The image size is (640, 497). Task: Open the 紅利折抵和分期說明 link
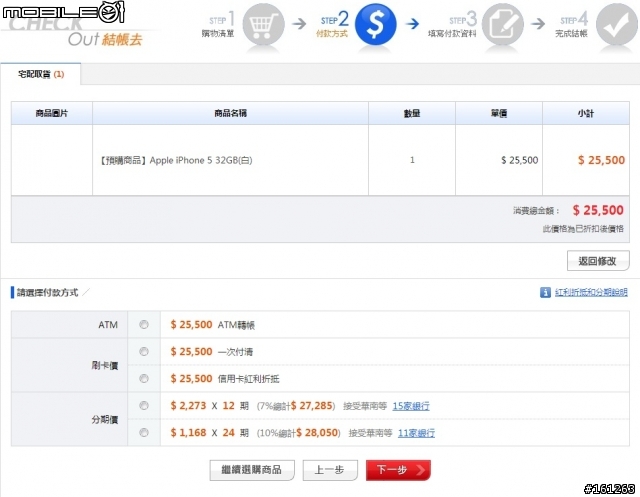coord(591,292)
